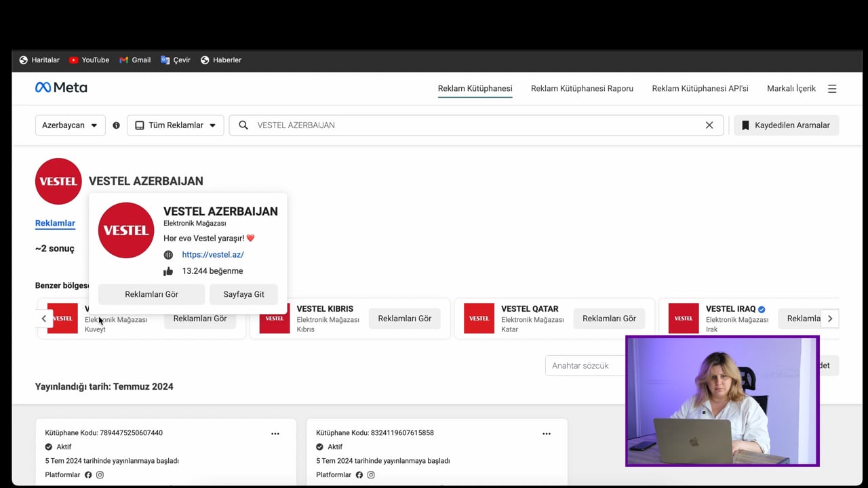Open the hamburger menu icon

[x=832, y=89]
